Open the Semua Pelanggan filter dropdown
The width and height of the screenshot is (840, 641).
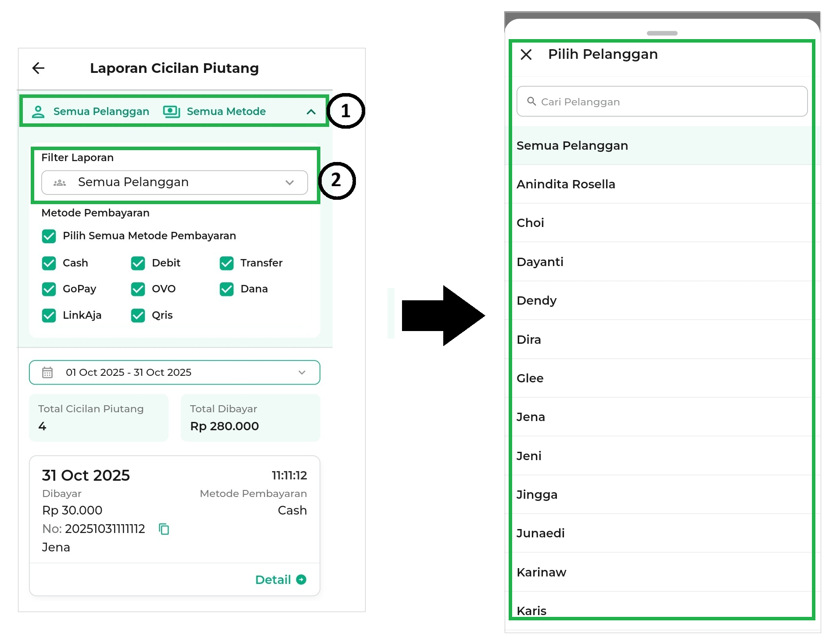click(174, 183)
